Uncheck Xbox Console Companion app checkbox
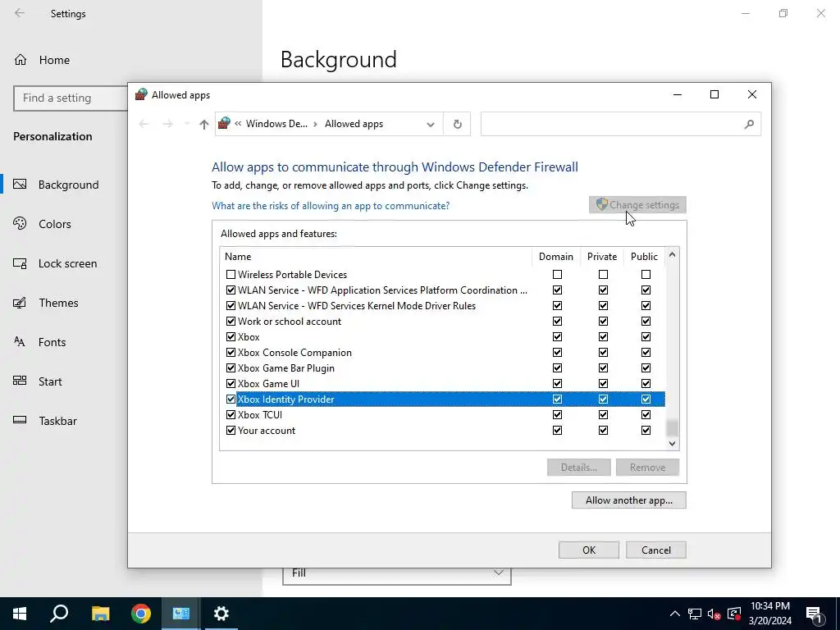This screenshot has width=840, height=630. coord(231,353)
